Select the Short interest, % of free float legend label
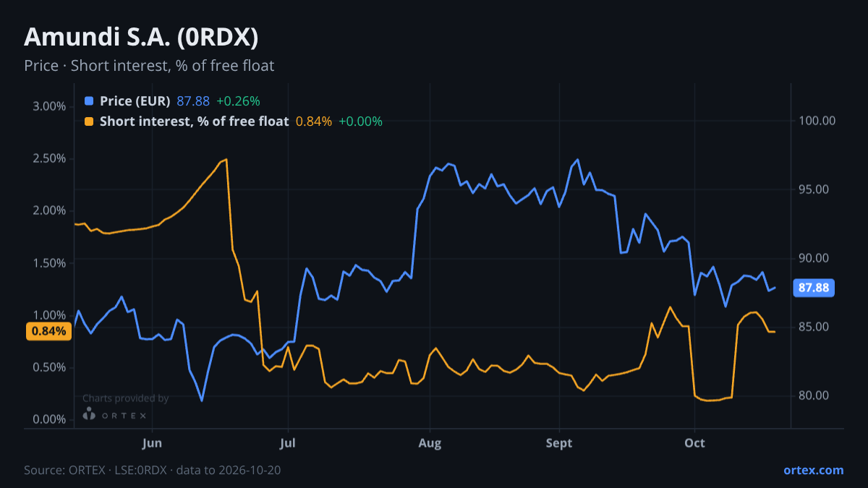The width and height of the screenshot is (868, 488). click(x=194, y=121)
